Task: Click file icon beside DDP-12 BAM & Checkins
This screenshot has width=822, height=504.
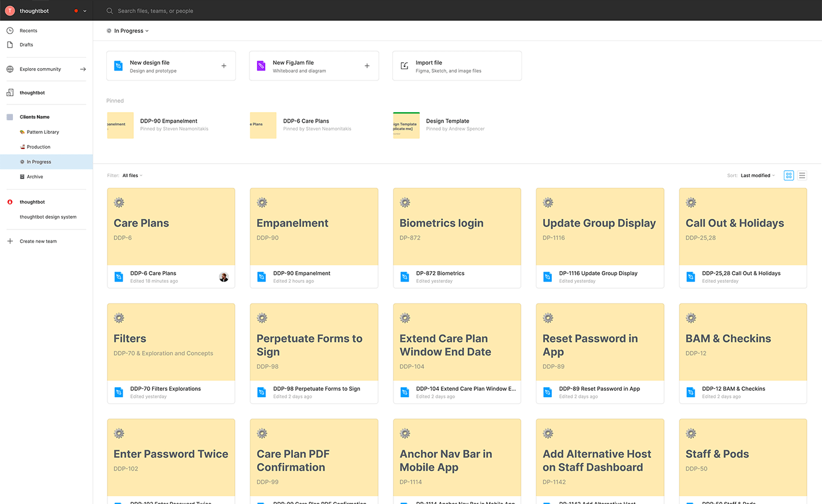Action: coord(690,392)
